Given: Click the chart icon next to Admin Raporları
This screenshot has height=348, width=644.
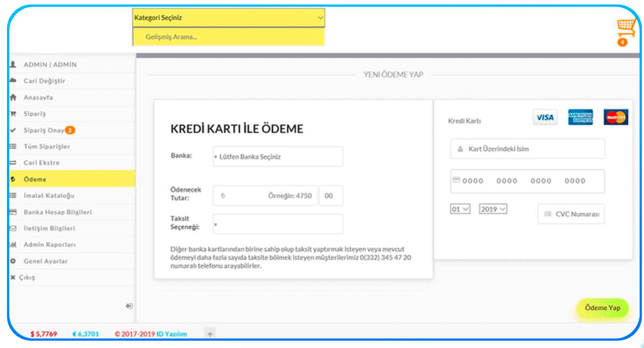Looking at the screenshot, I should click(x=13, y=245).
